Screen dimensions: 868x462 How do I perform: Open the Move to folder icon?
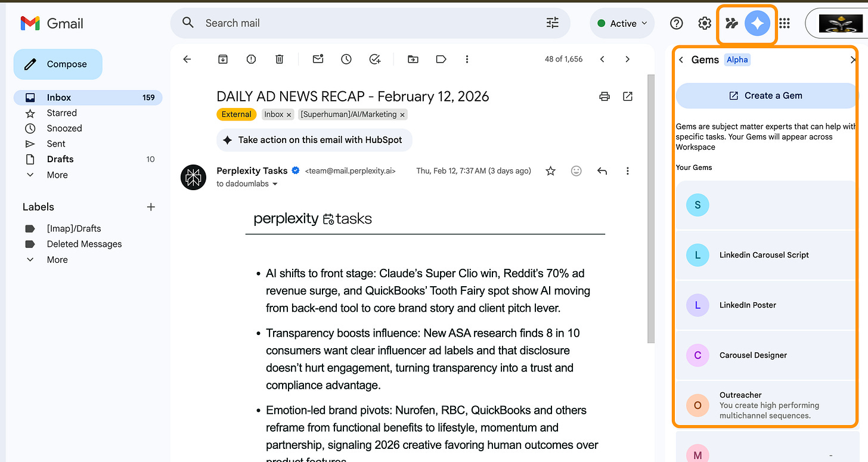(x=413, y=59)
